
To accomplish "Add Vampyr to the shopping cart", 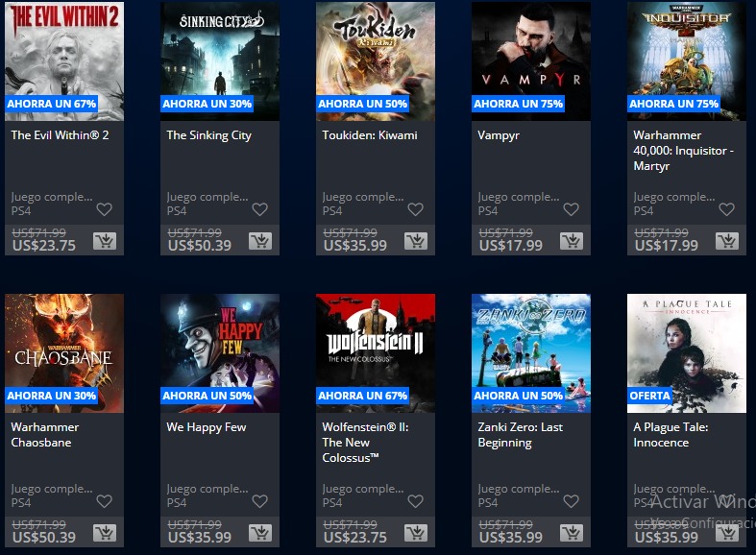I will (572, 241).
